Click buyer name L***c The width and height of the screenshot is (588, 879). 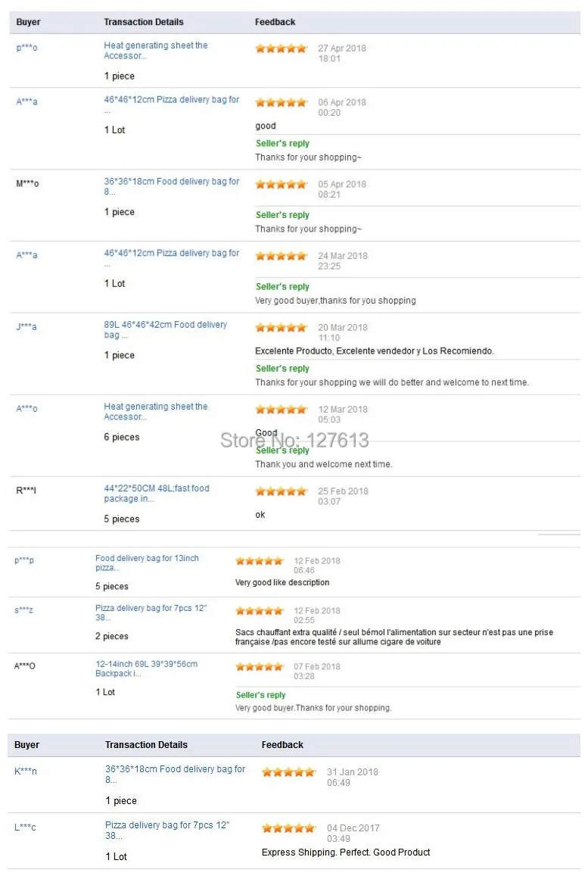point(25,827)
